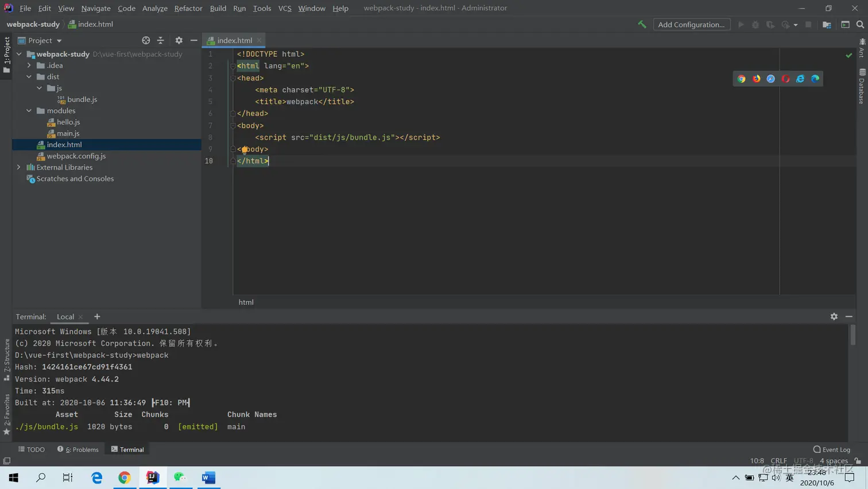Image resolution: width=868 pixels, height=489 pixels.
Task: Open file in Edge browser icon
Action: pos(815,79)
